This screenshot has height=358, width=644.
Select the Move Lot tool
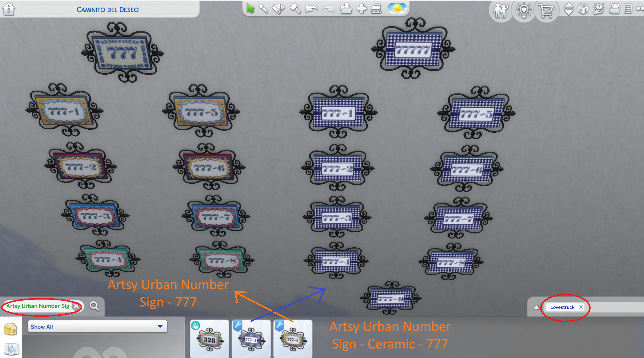coord(362,9)
